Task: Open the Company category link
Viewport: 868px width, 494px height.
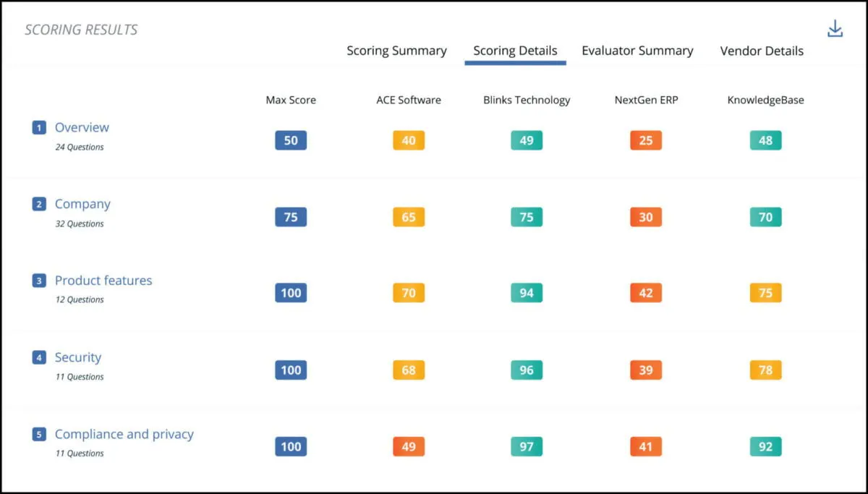Action: (82, 204)
